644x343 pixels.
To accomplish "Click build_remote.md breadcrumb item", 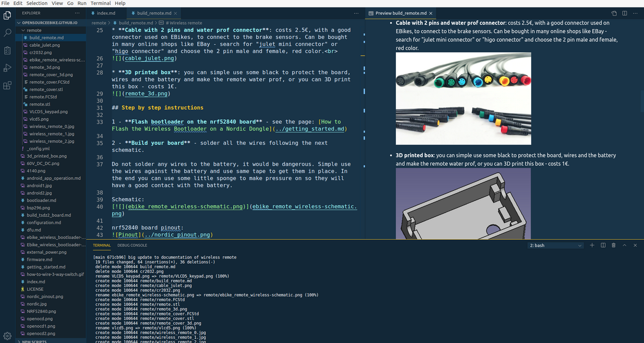I will pos(132,23).
